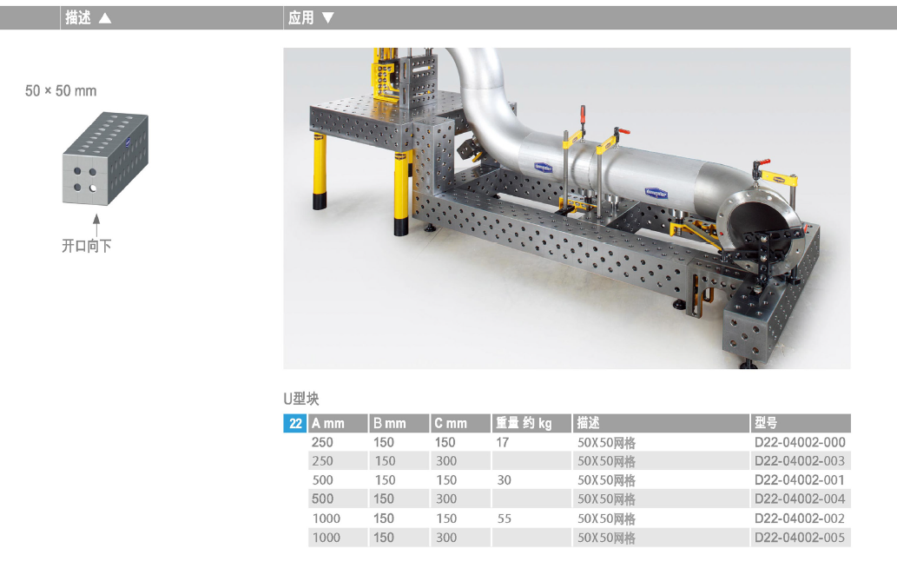The height and width of the screenshot is (588, 897).
Task: Click the 开口向下 caption
Action: [86, 246]
